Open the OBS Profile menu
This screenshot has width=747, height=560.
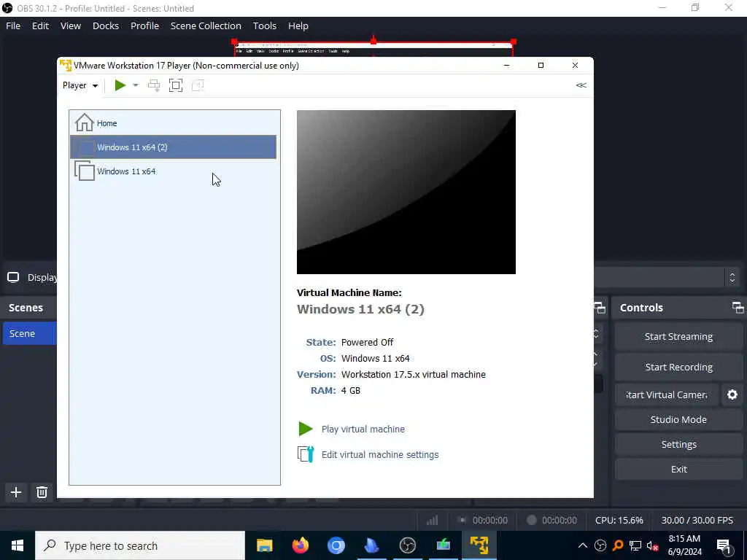(145, 26)
